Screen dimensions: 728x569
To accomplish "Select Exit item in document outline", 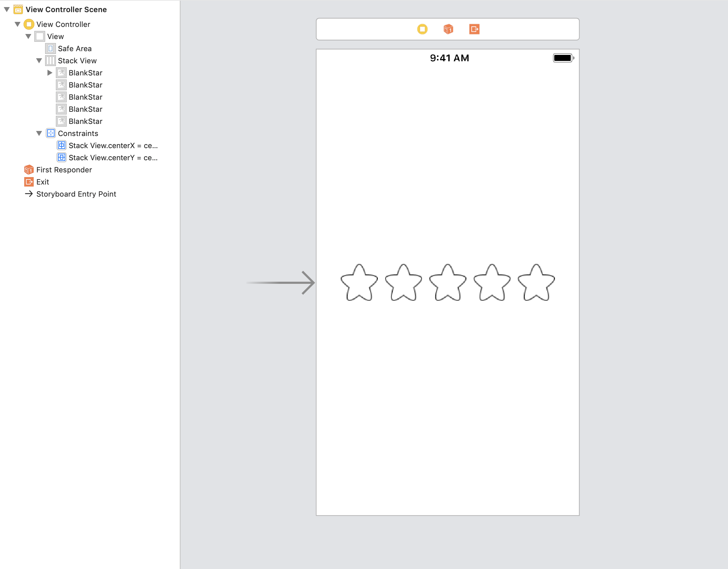I will coord(42,182).
